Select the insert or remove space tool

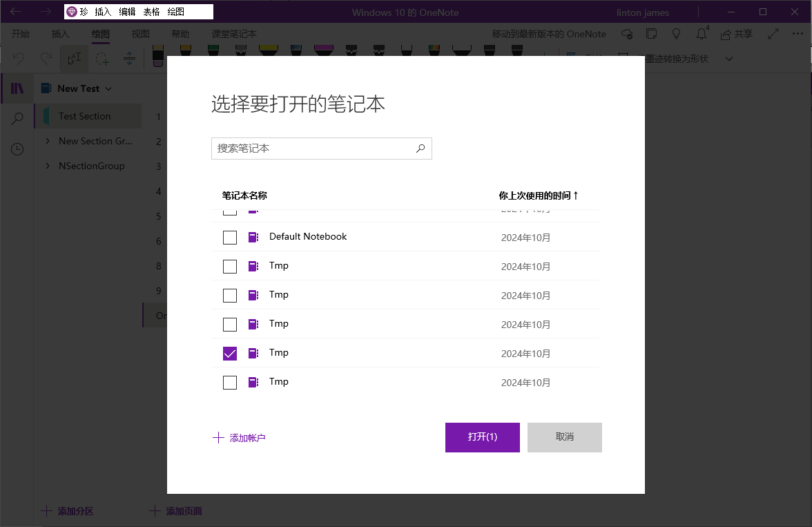(x=130, y=59)
